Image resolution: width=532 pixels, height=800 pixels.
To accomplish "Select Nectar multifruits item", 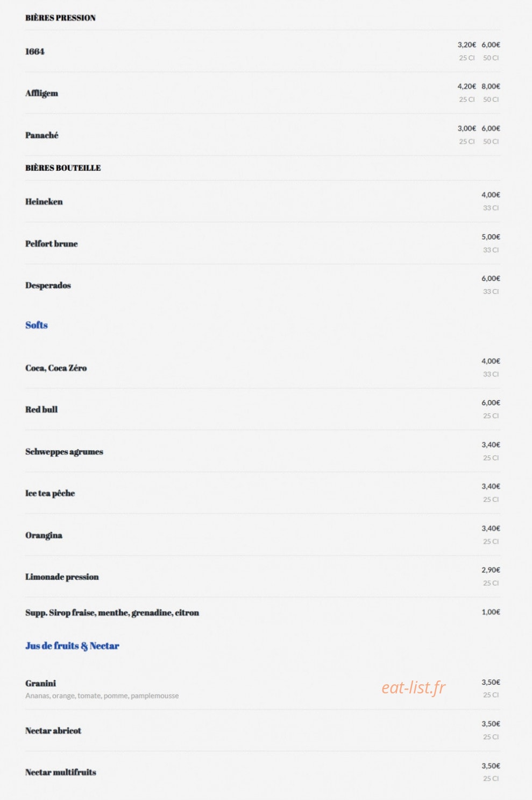I will (x=61, y=773).
